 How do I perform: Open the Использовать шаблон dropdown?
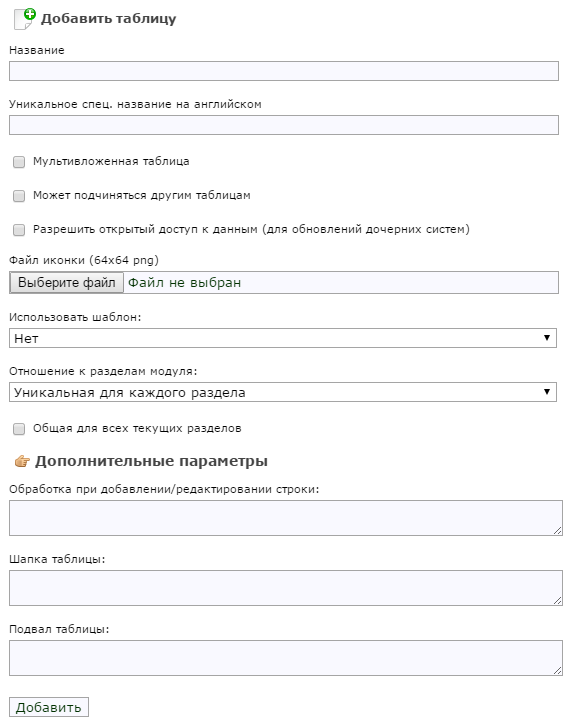(x=283, y=338)
